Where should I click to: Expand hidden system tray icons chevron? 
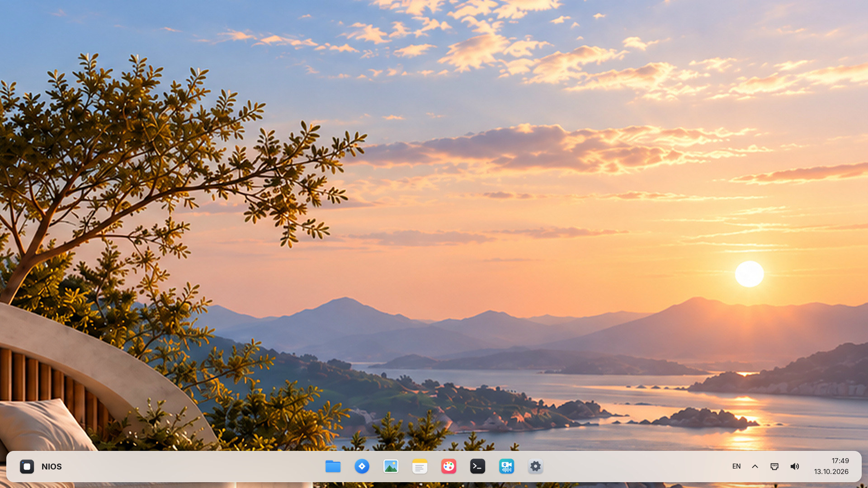(755, 466)
